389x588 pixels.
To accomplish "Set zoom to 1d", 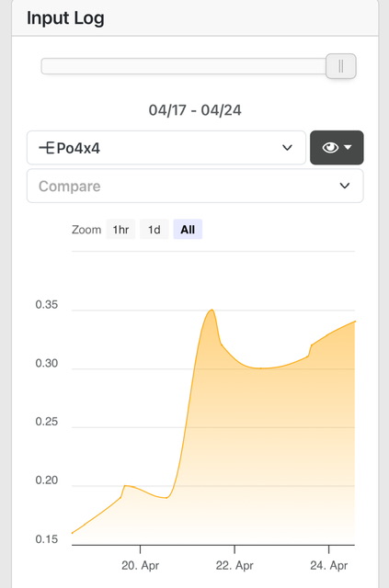I will click(x=154, y=230).
